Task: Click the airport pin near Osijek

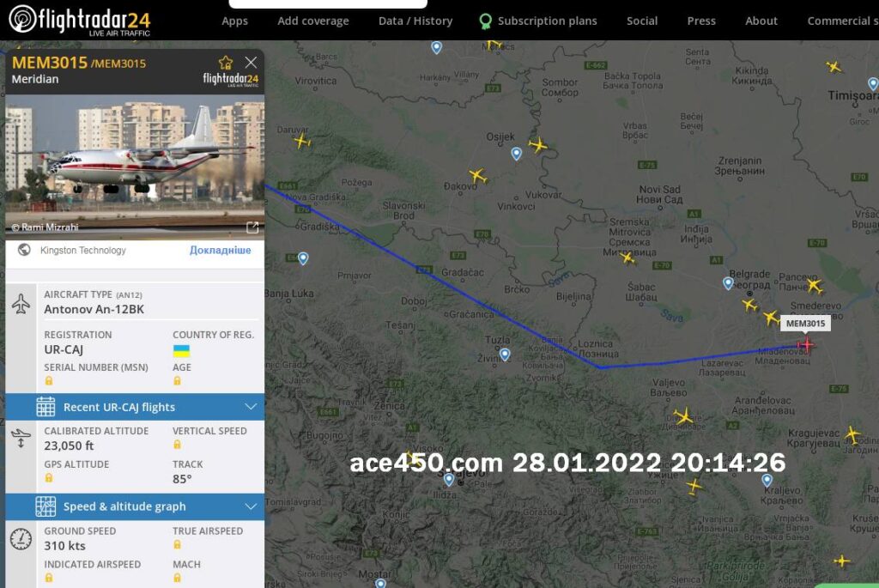Action: (x=516, y=154)
